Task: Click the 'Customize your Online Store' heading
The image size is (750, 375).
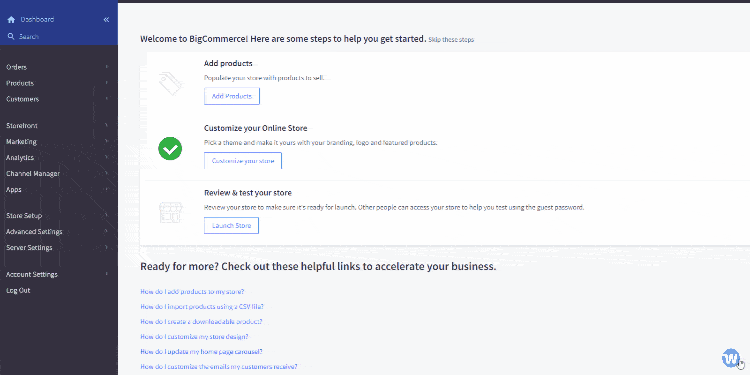Action: point(256,128)
